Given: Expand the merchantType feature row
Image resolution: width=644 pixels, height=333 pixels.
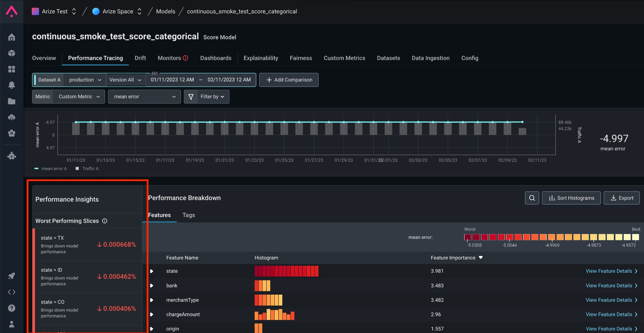Looking at the screenshot, I should [x=152, y=300].
